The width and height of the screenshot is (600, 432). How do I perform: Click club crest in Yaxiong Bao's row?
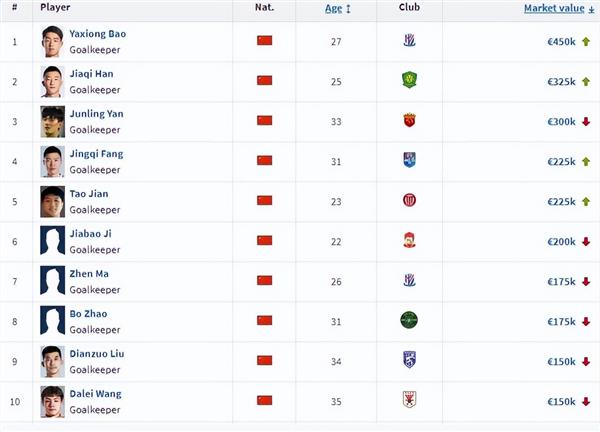pos(409,41)
